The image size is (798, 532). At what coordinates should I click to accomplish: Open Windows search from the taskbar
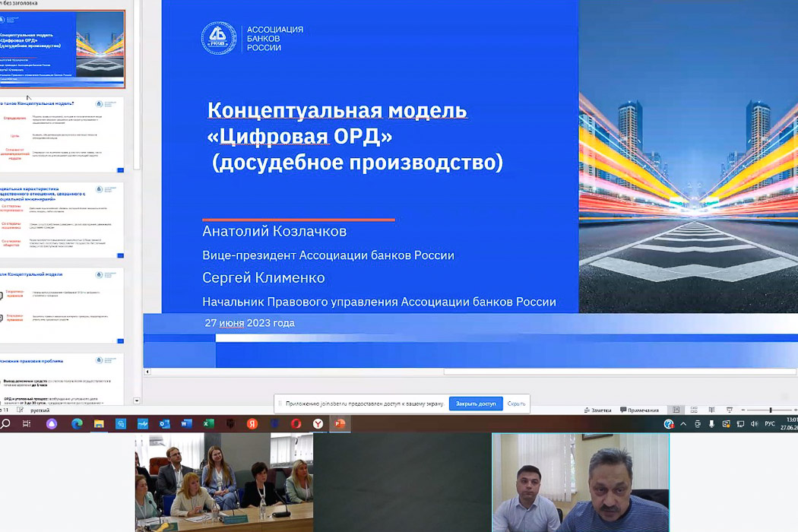(x=5, y=423)
